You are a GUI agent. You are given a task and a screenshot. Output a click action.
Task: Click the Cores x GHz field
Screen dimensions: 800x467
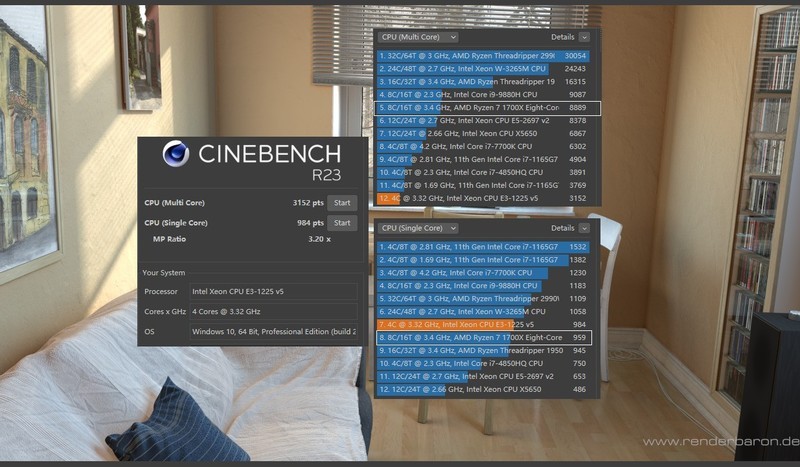273,311
